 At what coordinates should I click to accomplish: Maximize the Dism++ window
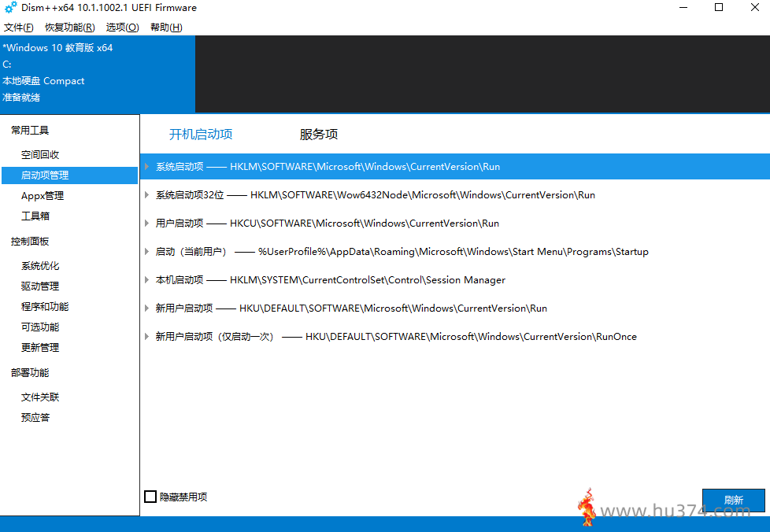[719, 7]
